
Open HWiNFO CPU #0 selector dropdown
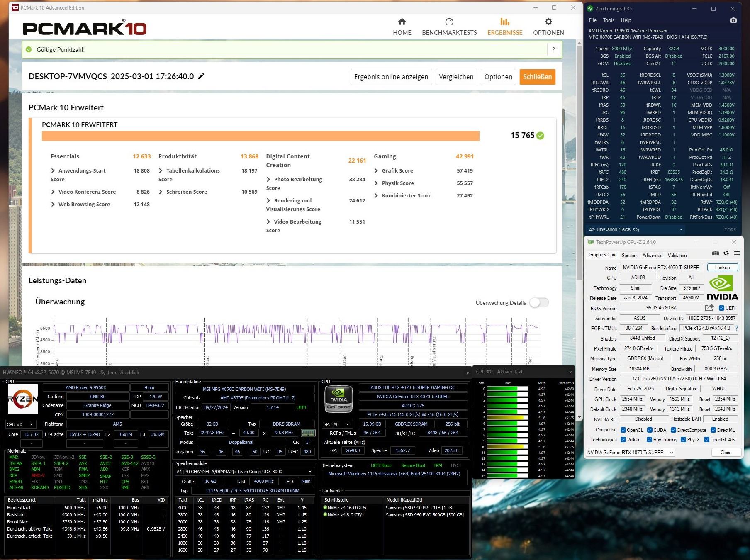tap(20, 424)
